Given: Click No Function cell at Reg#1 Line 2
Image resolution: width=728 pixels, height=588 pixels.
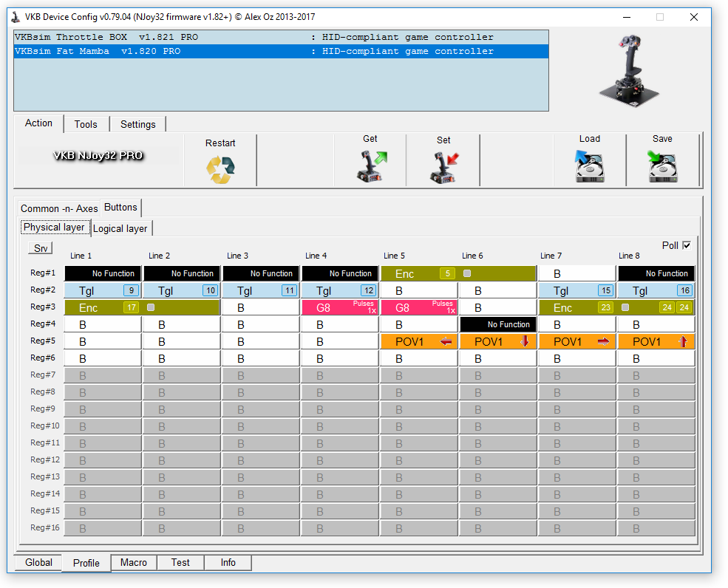Looking at the screenshot, I should coord(182,274).
